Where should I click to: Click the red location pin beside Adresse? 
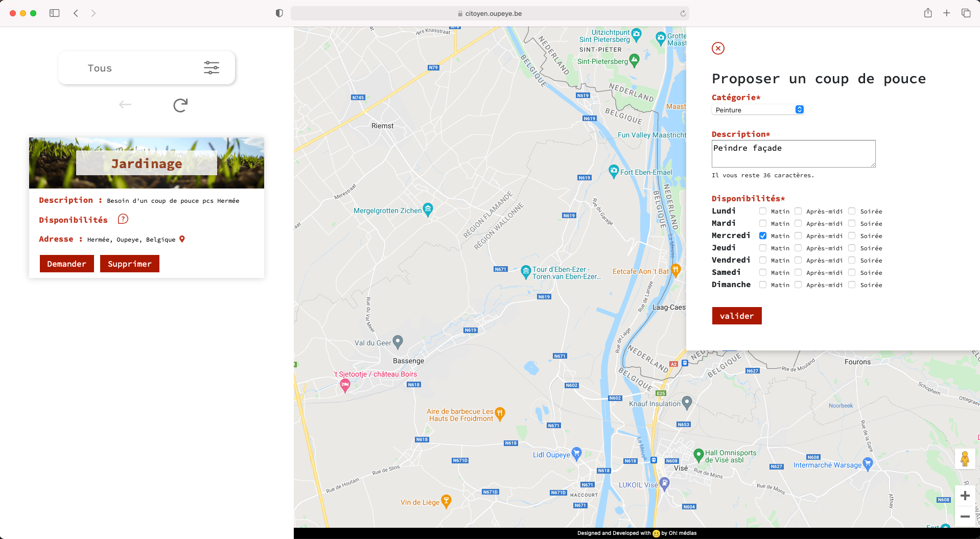pos(182,239)
